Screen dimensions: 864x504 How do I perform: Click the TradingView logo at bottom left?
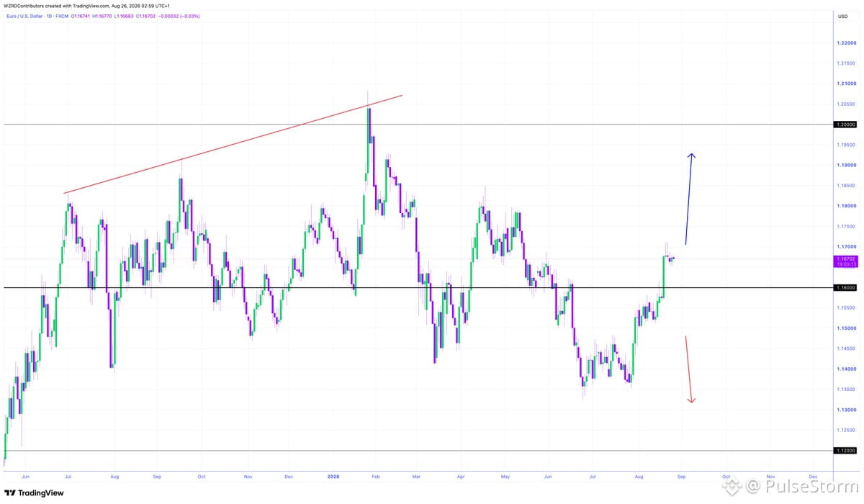coord(34,493)
